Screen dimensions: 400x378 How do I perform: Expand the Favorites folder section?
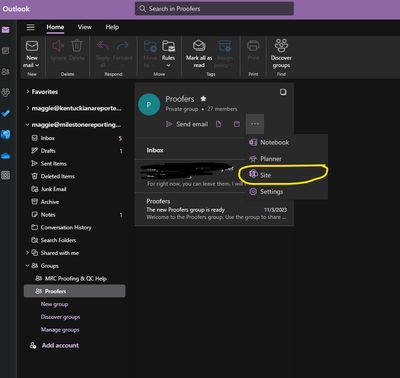[x=28, y=92]
